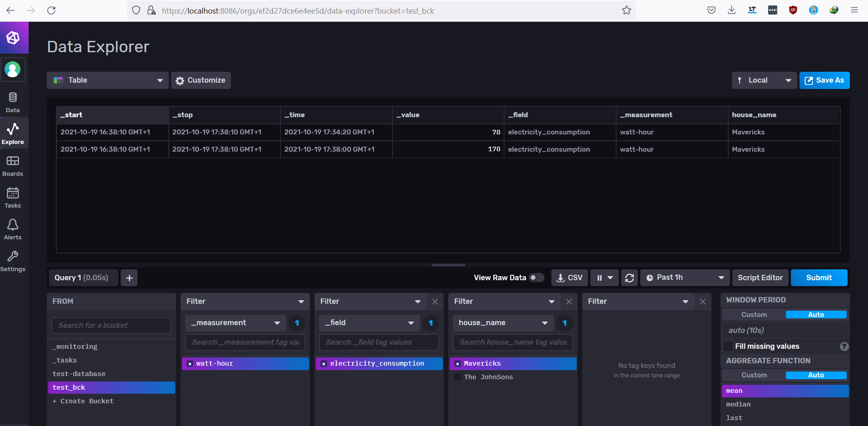This screenshot has height=426, width=868.
Task: Download results as CSV
Action: 569,277
